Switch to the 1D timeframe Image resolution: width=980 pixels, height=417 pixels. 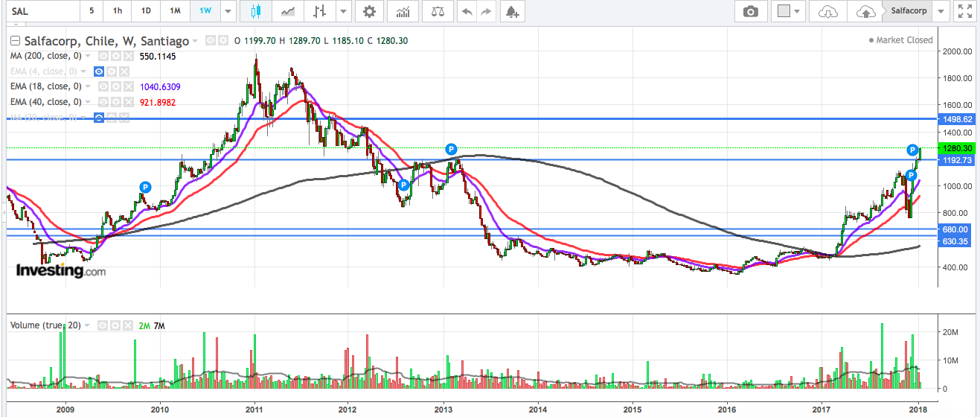pyautogui.click(x=146, y=11)
